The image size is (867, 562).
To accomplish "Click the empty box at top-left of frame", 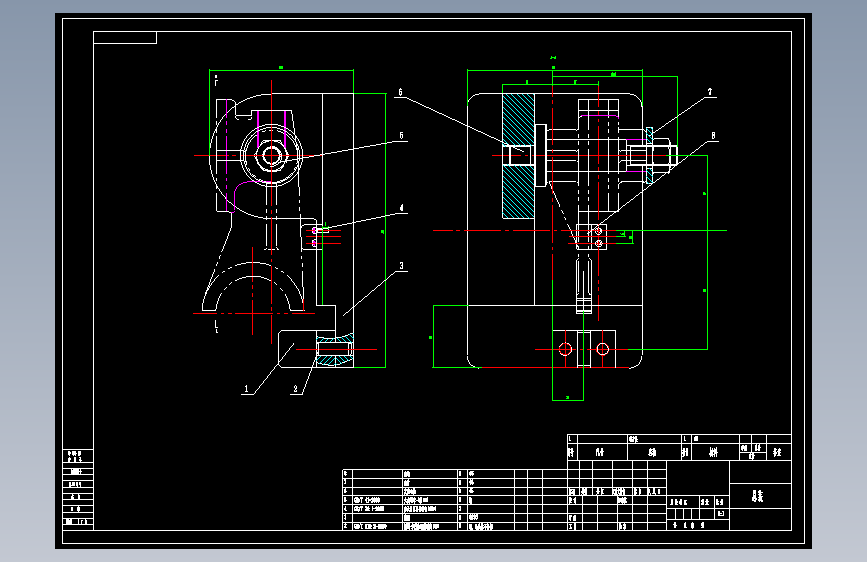I will click(x=125, y=38).
